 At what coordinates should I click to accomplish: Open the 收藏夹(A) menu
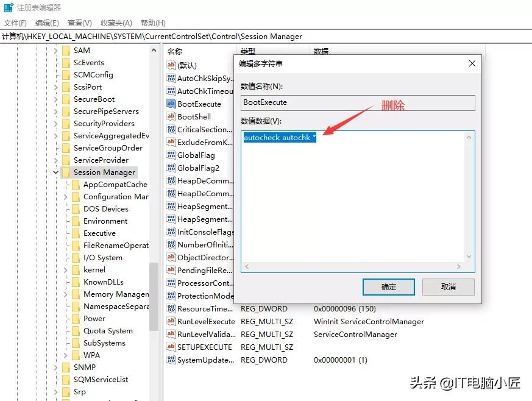pyautogui.click(x=116, y=23)
